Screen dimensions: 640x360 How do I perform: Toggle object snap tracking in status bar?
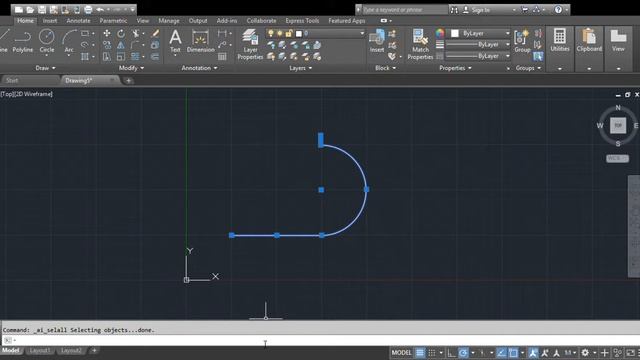point(502,353)
